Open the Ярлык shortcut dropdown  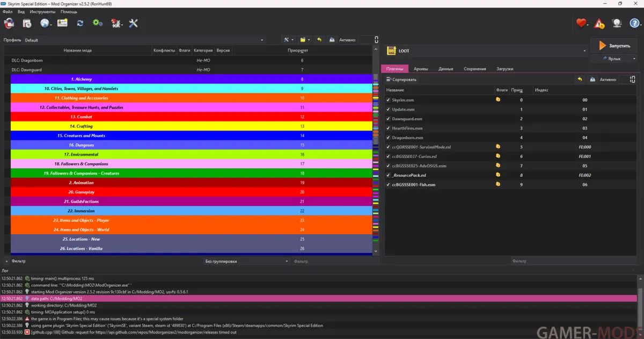click(614, 59)
